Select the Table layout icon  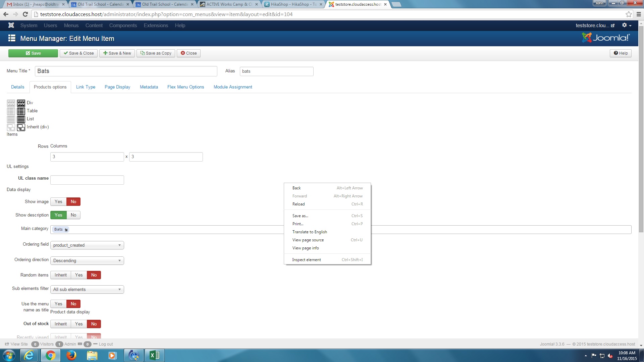21,111
